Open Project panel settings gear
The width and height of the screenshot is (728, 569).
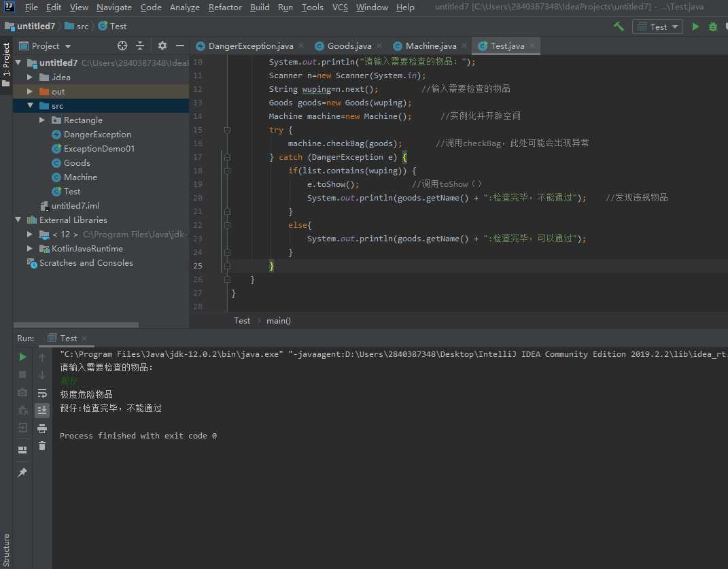[x=162, y=46]
